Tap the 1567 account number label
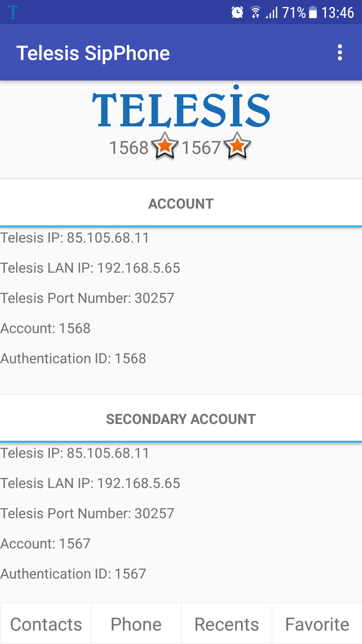The height and width of the screenshot is (644, 362). tap(201, 148)
